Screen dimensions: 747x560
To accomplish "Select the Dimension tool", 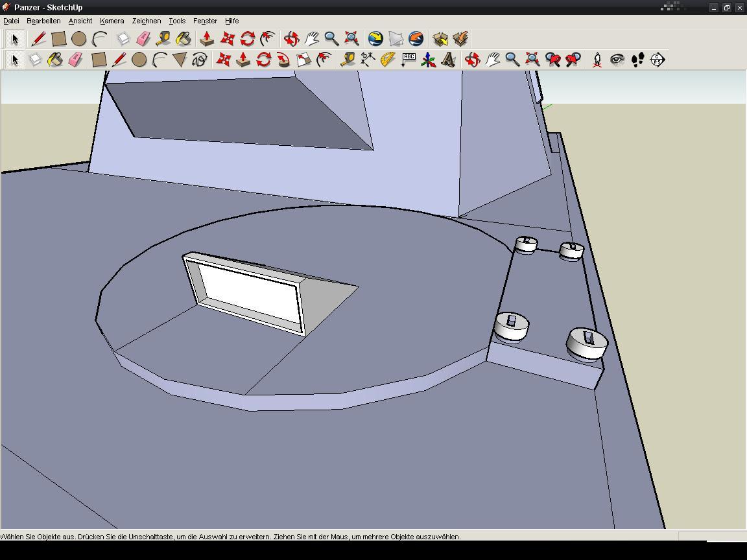I will pyautogui.click(x=368, y=60).
